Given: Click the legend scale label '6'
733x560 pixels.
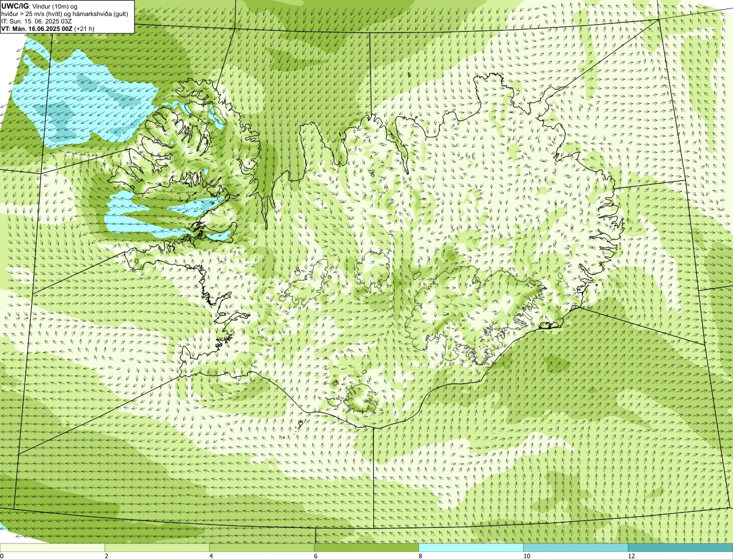Looking at the screenshot, I should point(316,556).
